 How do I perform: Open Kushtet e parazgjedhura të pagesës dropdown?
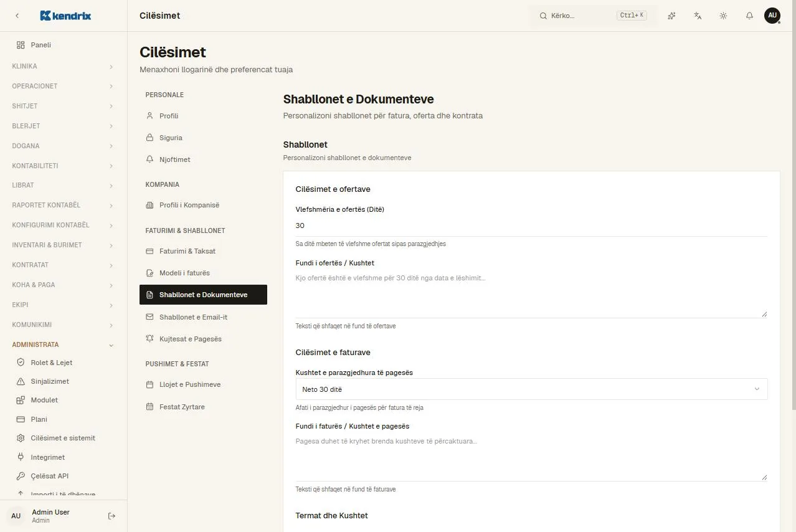pyautogui.click(x=531, y=389)
